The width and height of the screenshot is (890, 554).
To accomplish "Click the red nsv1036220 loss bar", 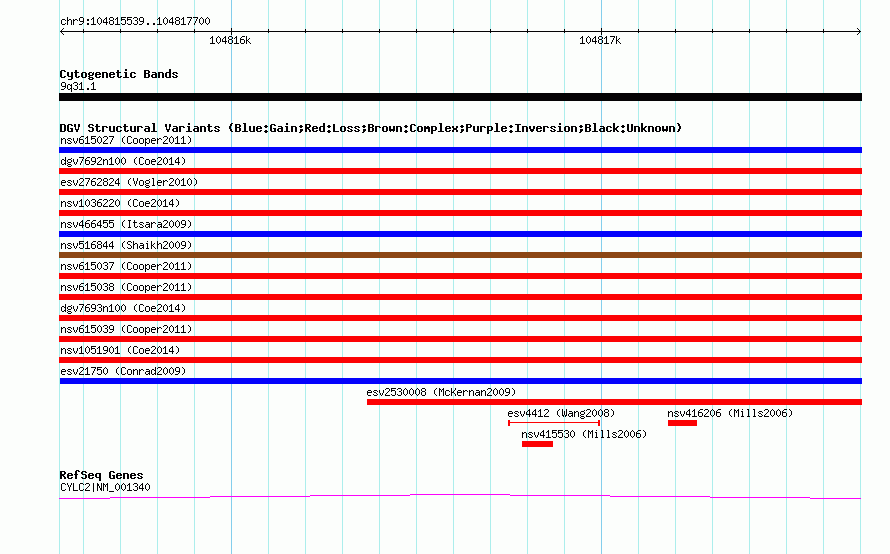I will point(460,213).
